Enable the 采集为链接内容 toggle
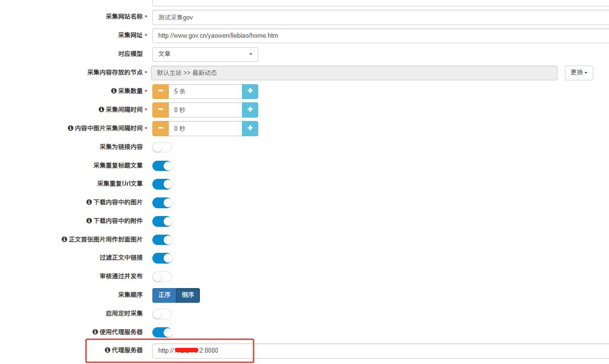This screenshot has height=364, width=609. click(162, 147)
